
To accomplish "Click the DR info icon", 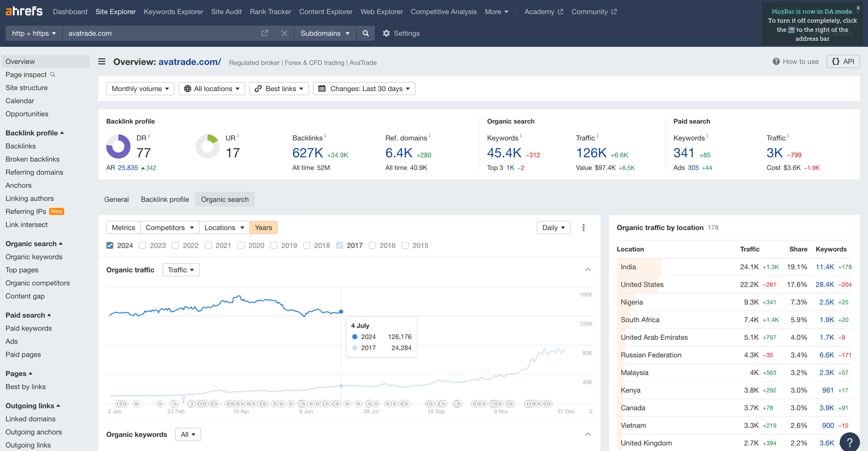I will tap(149, 136).
